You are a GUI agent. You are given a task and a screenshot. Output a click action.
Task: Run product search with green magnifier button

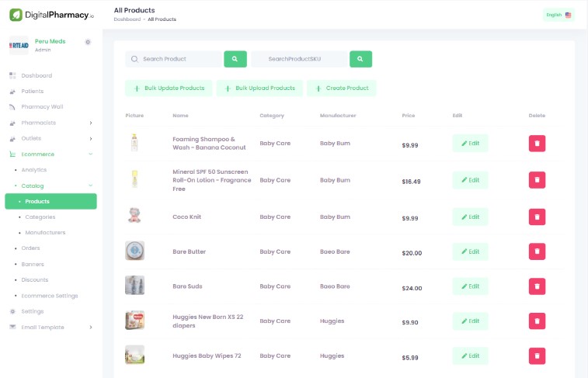point(235,59)
